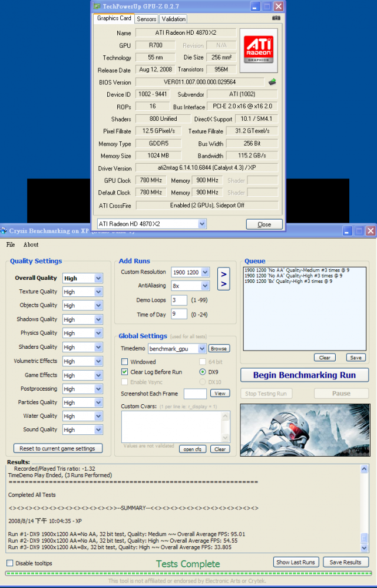This screenshot has height=588, width=377.
Task: Open the About menu
Action: tap(31, 245)
